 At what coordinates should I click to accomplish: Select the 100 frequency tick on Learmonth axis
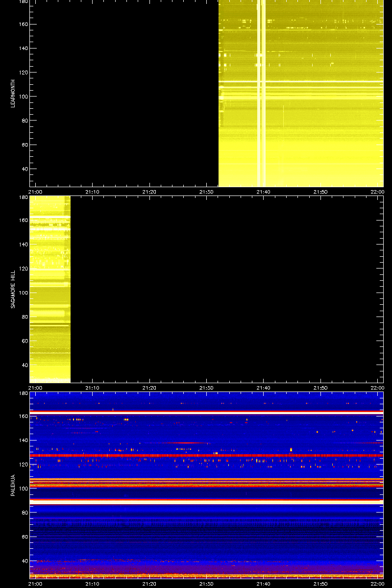point(23,97)
